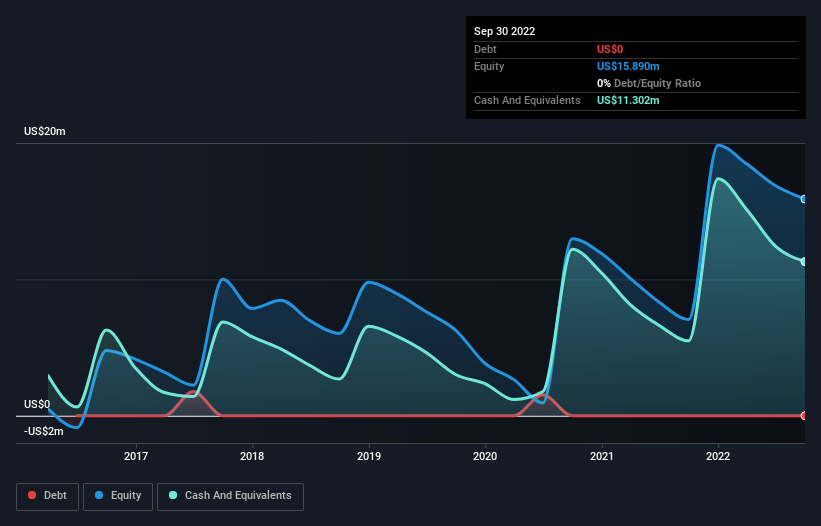Toggle Cash And Equivalents legend series
Screen dimensions: 821x526
coord(230,496)
